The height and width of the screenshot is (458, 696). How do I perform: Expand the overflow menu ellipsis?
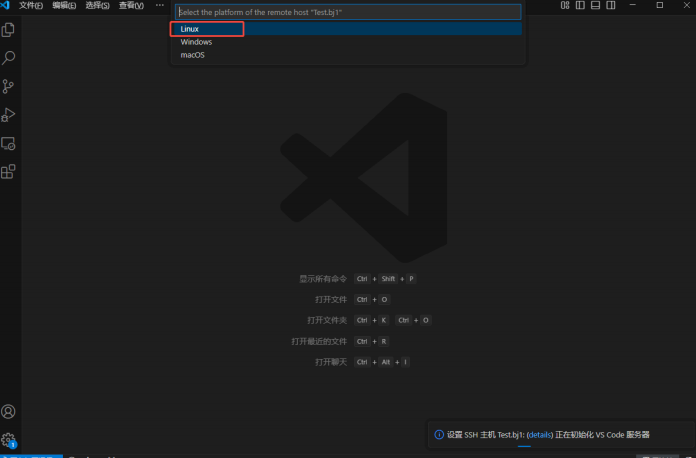(x=160, y=5)
